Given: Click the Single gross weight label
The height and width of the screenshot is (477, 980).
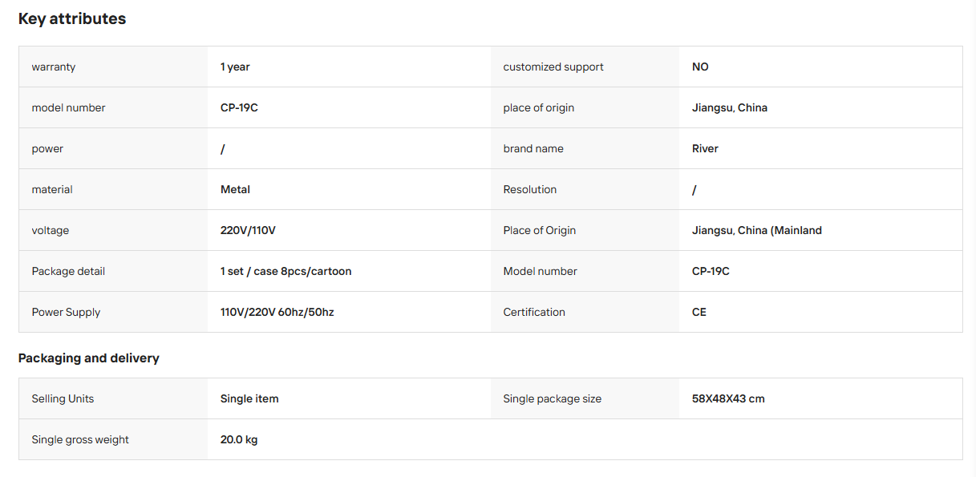Looking at the screenshot, I should (80, 439).
